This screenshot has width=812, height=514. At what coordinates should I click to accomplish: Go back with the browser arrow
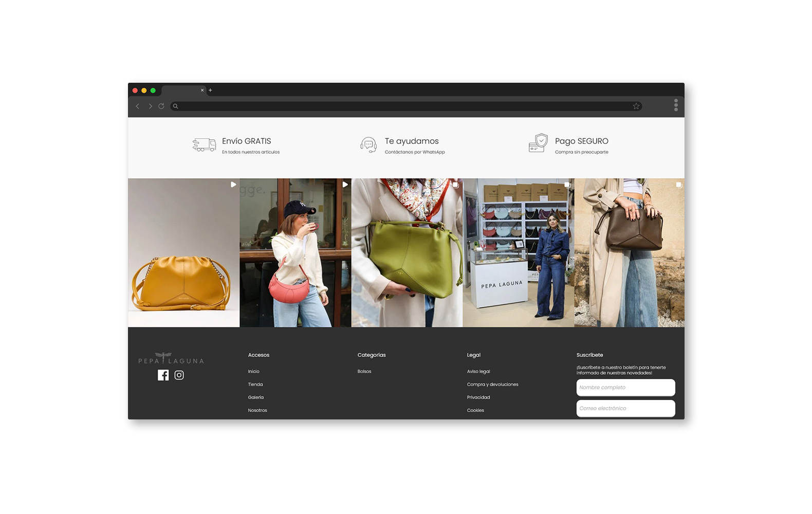click(x=138, y=106)
